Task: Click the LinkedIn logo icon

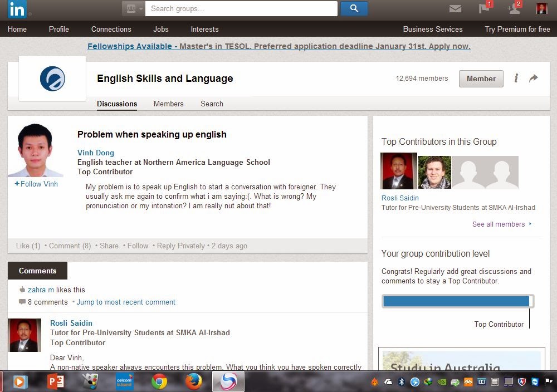Action: pos(17,9)
